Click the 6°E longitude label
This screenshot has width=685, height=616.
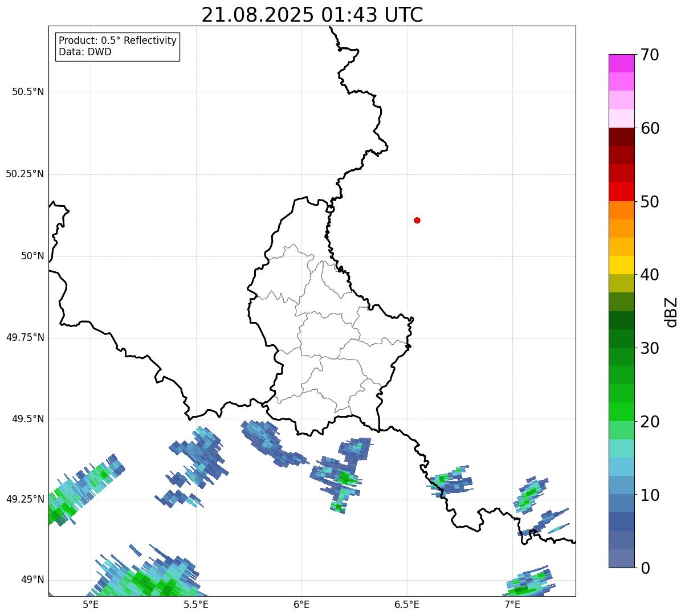pos(301,605)
